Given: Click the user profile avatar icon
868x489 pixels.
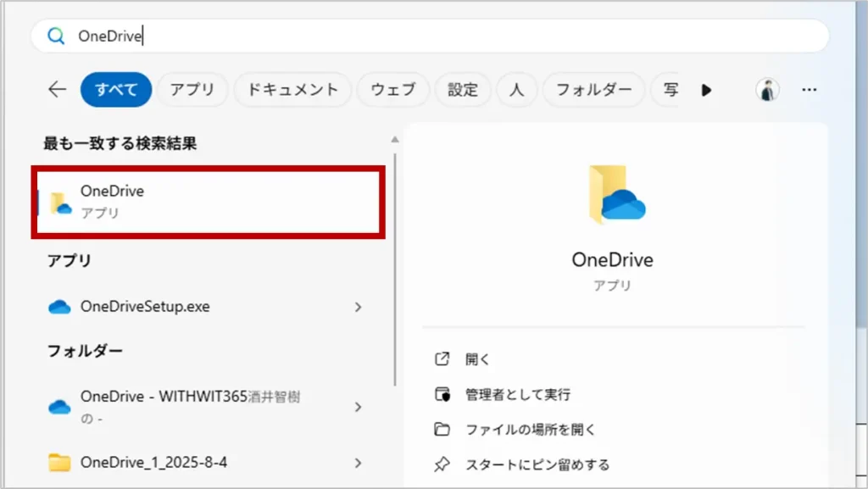Looking at the screenshot, I should [x=767, y=90].
